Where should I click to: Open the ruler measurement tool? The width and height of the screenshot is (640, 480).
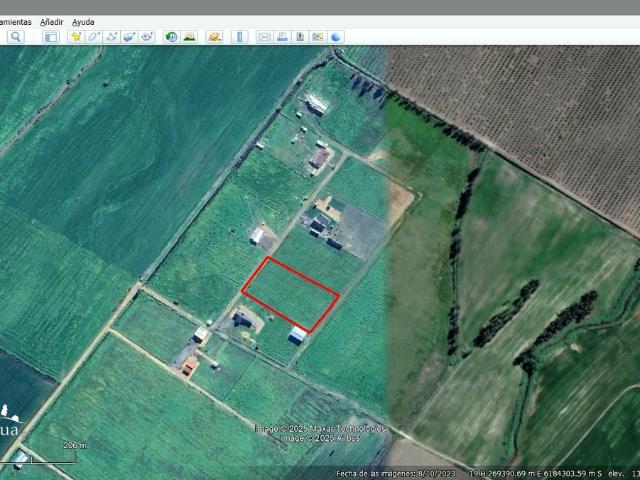[x=240, y=37]
